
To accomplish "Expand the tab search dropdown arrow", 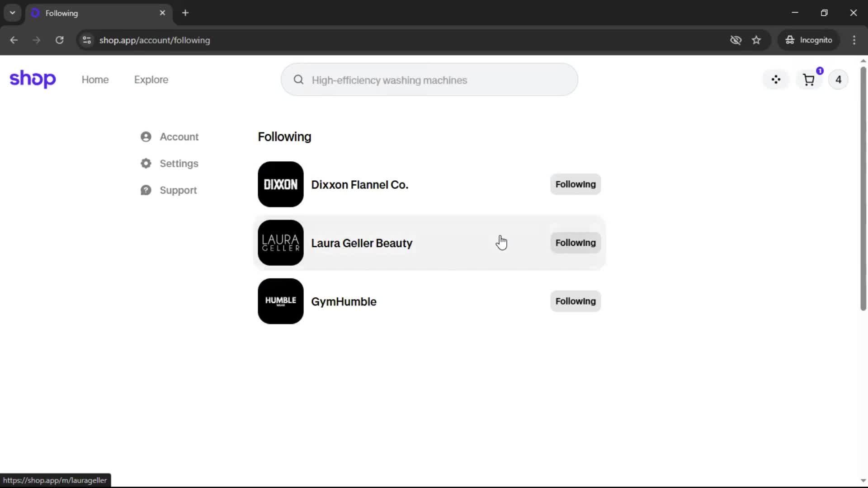I will [13, 13].
